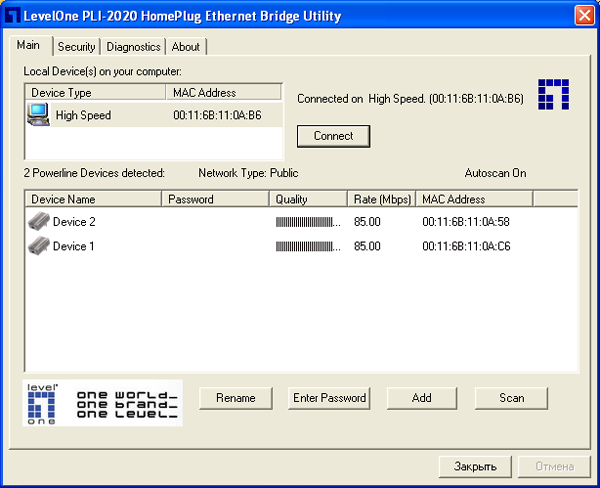Click the blue LevelOne logo near Connect
This screenshot has height=488, width=600.
pos(553,95)
